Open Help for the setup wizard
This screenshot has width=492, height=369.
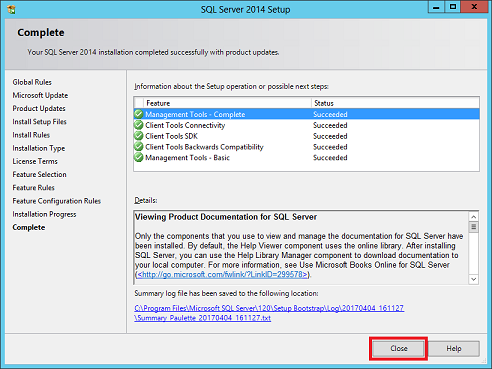coord(454,348)
